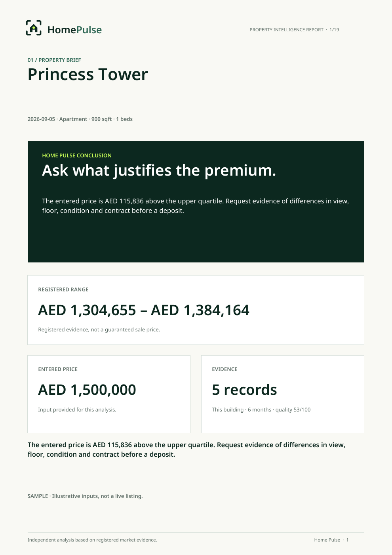The height and width of the screenshot is (555, 392).
Task: Select the Property Intelligence Report header label
Action: coord(286,30)
